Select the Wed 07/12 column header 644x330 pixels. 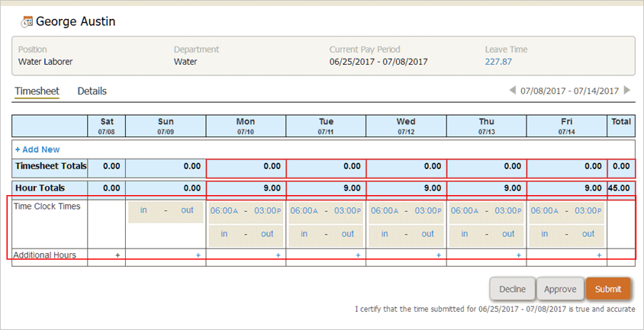[x=406, y=126]
